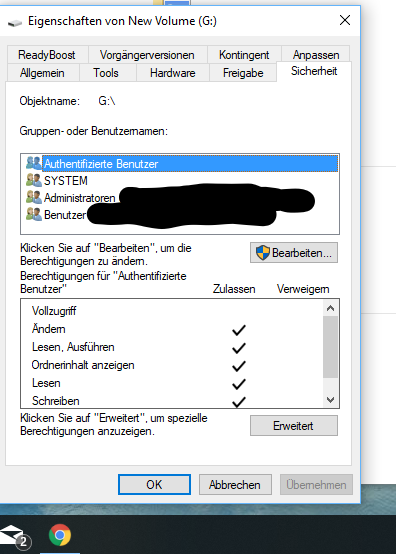Image resolution: width=396 pixels, height=554 pixels.
Task: Select the SYSTEM entry in the list
Action: 182,181
